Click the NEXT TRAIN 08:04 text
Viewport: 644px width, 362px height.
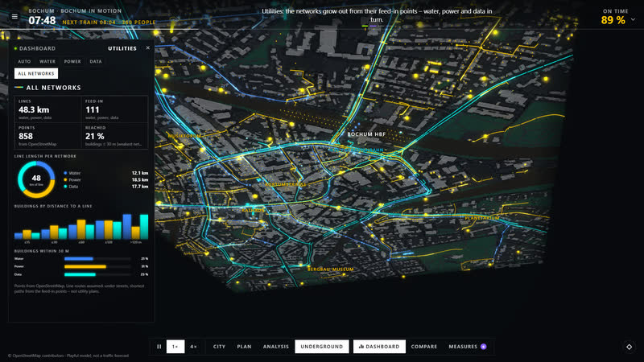click(89, 23)
